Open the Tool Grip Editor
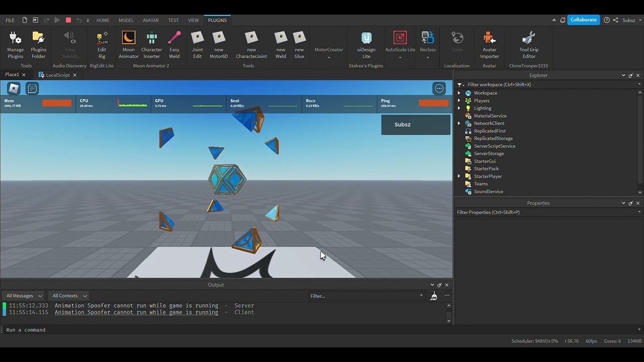 [529, 45]
